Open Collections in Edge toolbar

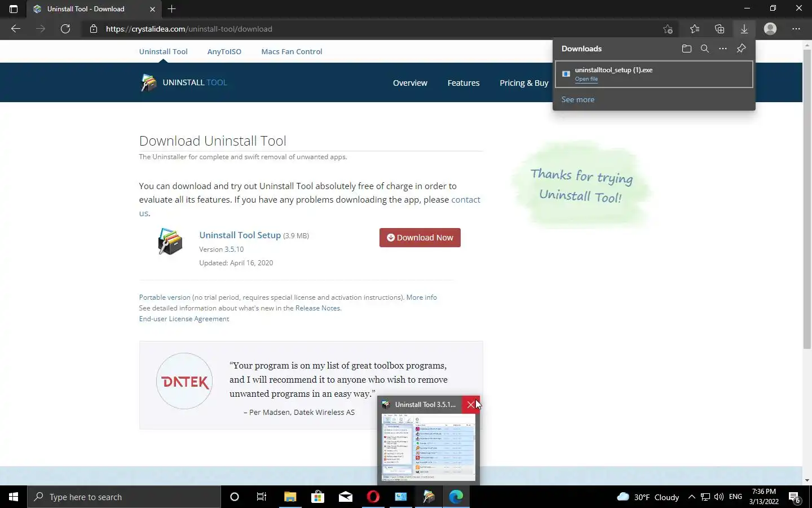coord(720,29)
